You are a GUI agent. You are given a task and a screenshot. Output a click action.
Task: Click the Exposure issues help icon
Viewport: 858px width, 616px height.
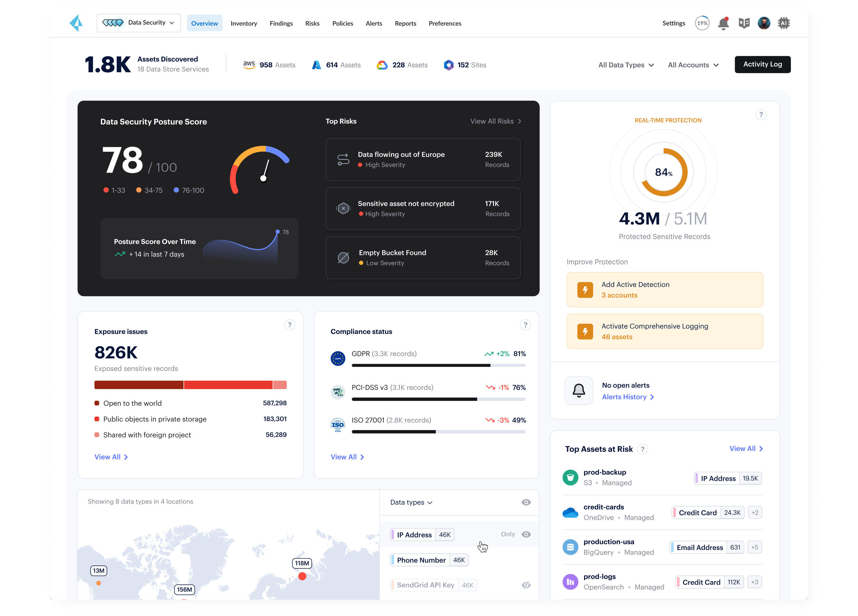pos(289,325)
